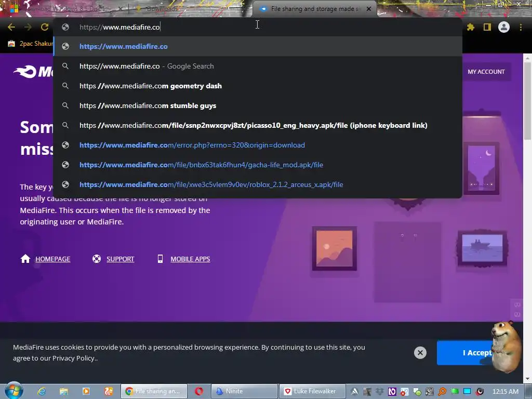Open the Chrome extensions puzzle icon
This screenshot has height=399, width=532.
pyautogui.click(x=471, y=27)
